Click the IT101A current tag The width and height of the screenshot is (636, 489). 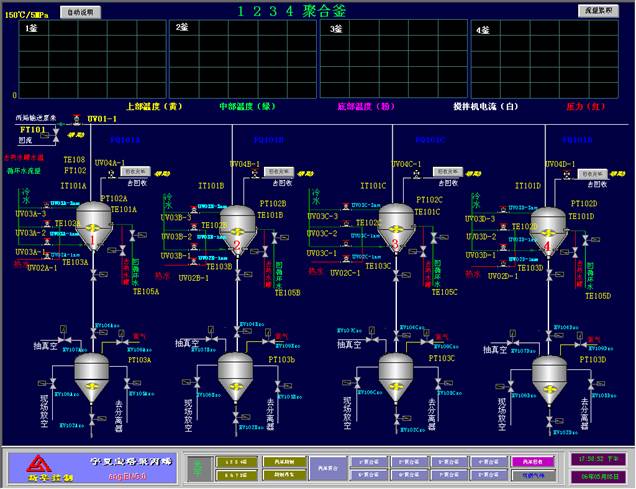pos(73,186)
